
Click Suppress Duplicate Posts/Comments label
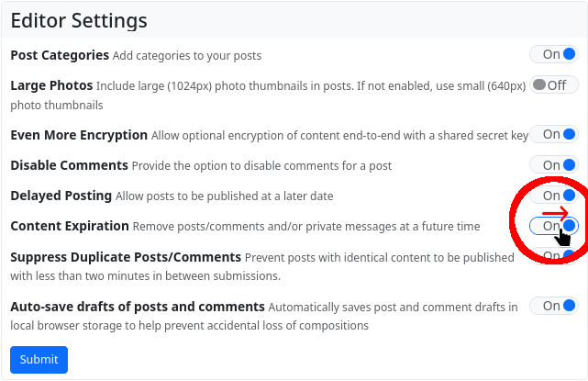[126, 257]
